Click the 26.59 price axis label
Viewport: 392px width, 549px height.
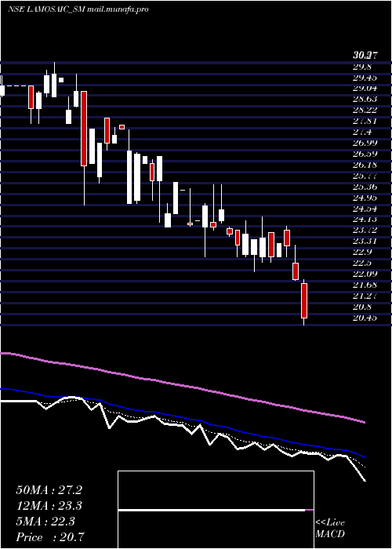pyautogui.click(x=365, y=154)
